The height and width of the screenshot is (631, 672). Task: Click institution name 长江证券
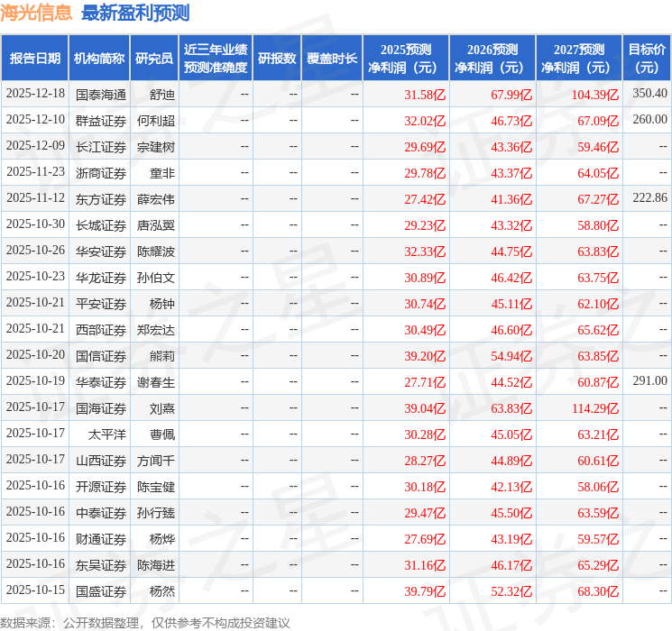coord(101,147)
